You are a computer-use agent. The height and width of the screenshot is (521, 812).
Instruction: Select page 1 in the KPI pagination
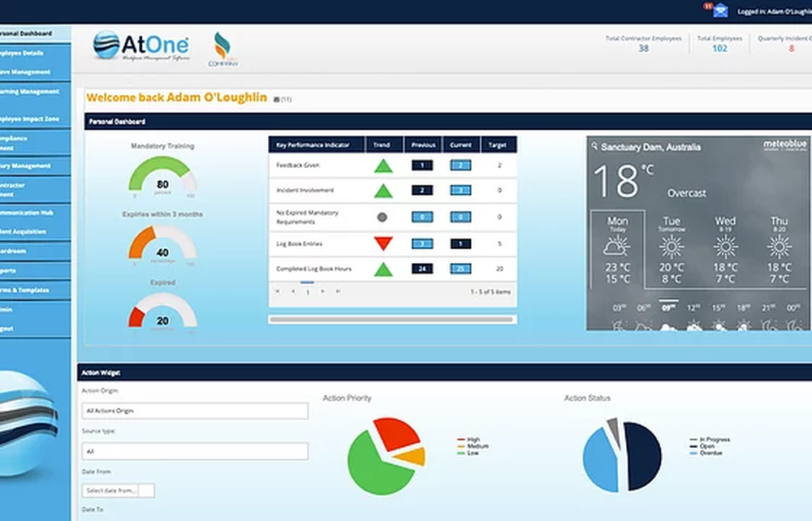tap(308, 291)
